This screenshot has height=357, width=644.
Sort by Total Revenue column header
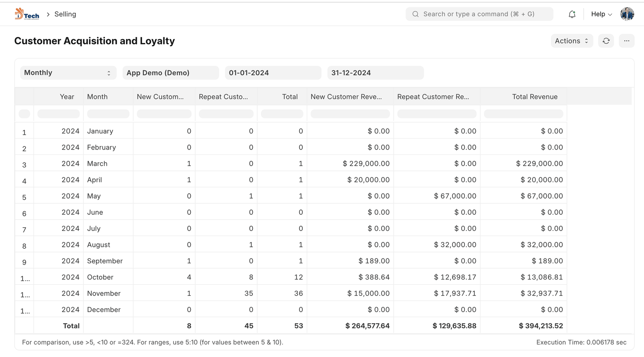(x=535, y=96)
